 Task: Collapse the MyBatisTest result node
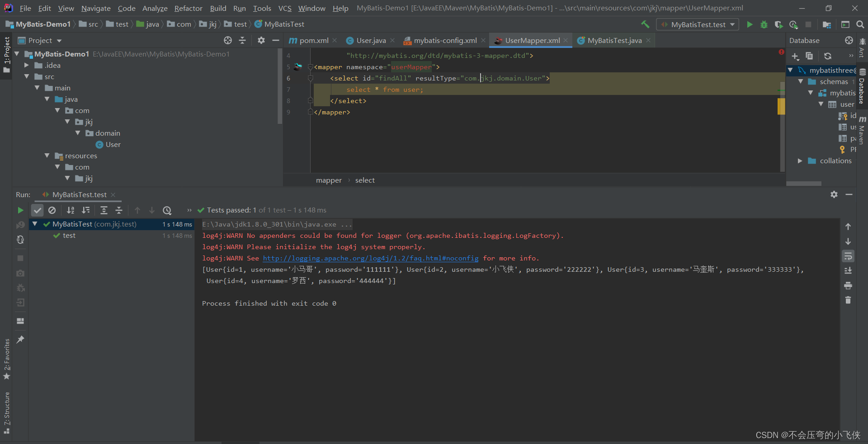pos(35,224)
